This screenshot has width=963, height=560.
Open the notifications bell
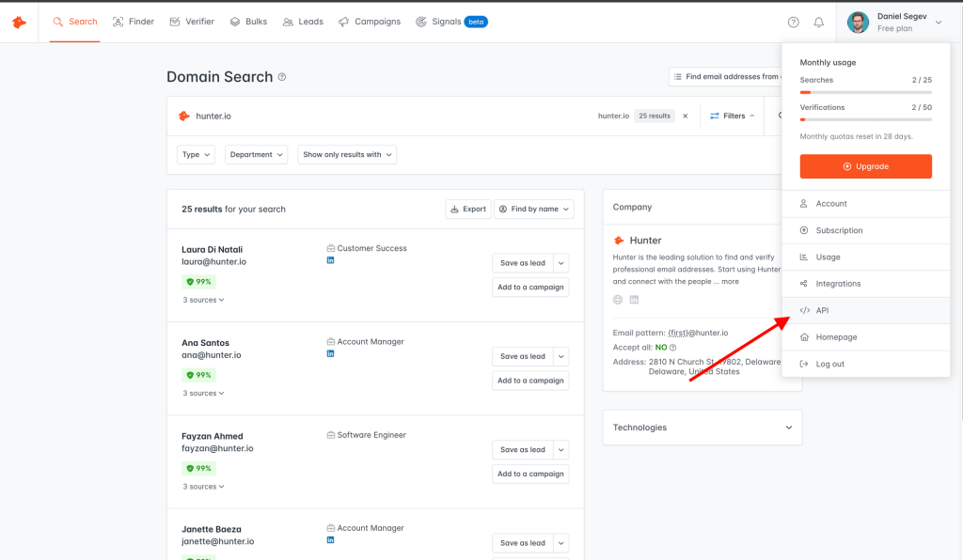pos(818,22)
